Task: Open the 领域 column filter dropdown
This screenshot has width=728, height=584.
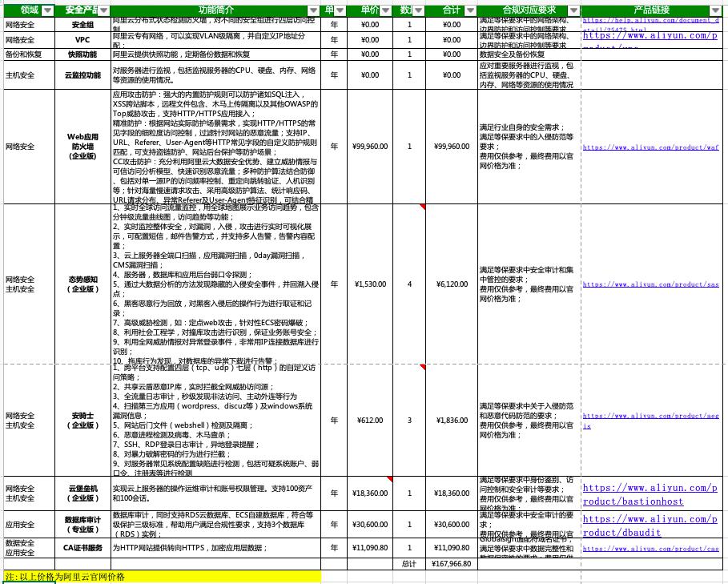Action: 47,10
